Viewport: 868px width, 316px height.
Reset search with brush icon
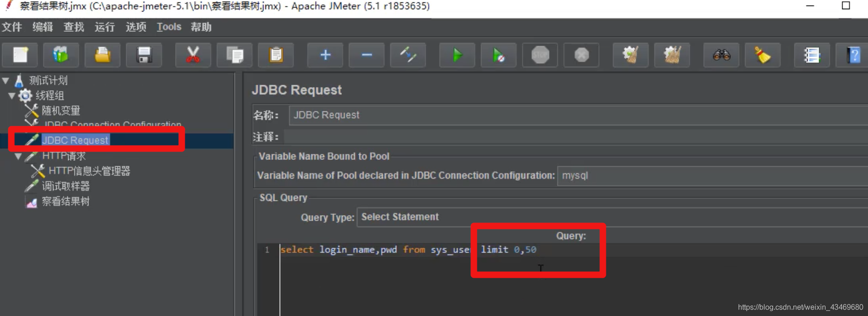[x=763, y=55]
